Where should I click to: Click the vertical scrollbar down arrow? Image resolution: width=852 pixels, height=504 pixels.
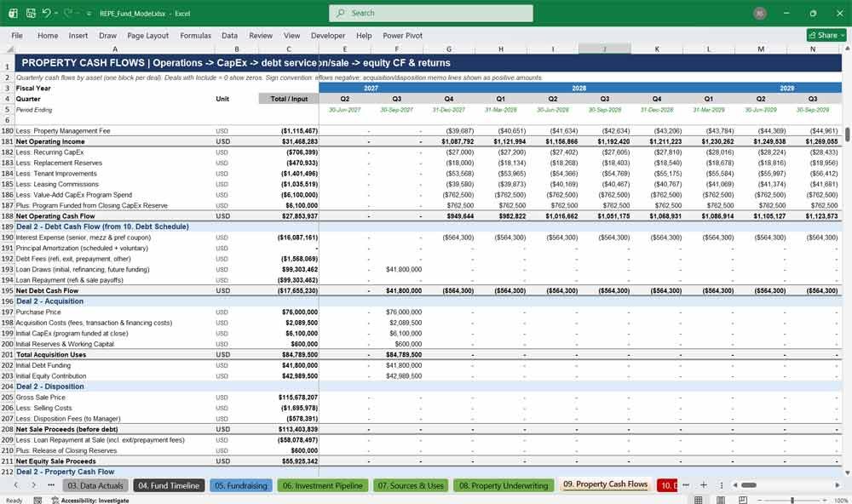847,472
